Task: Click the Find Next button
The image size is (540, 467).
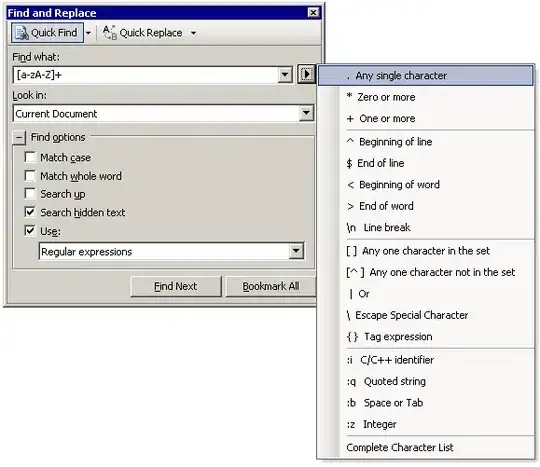Action: pos(176,286)
